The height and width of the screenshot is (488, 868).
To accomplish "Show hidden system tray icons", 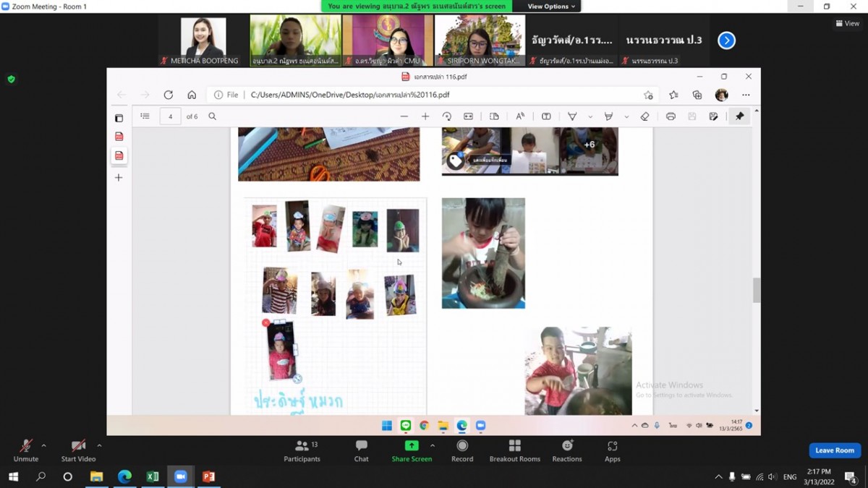I will point(718,477).
